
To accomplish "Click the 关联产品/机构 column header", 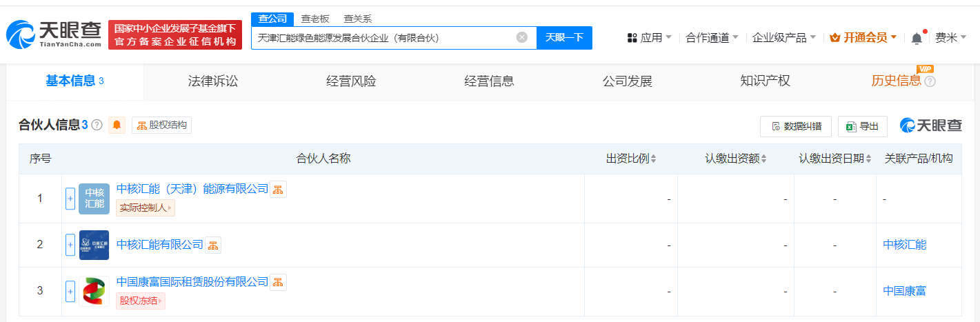I will pyautogui.click(x=919, y=159).
